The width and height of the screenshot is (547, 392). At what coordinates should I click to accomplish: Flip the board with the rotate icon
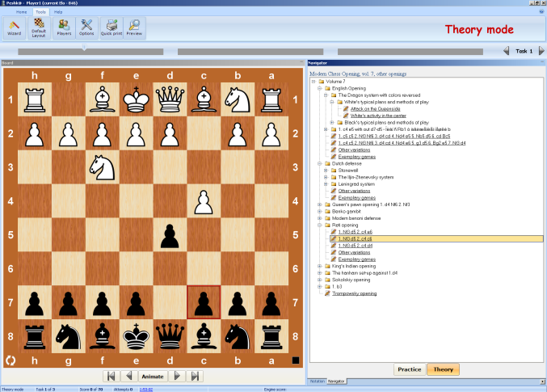click(x=11, y=360)
